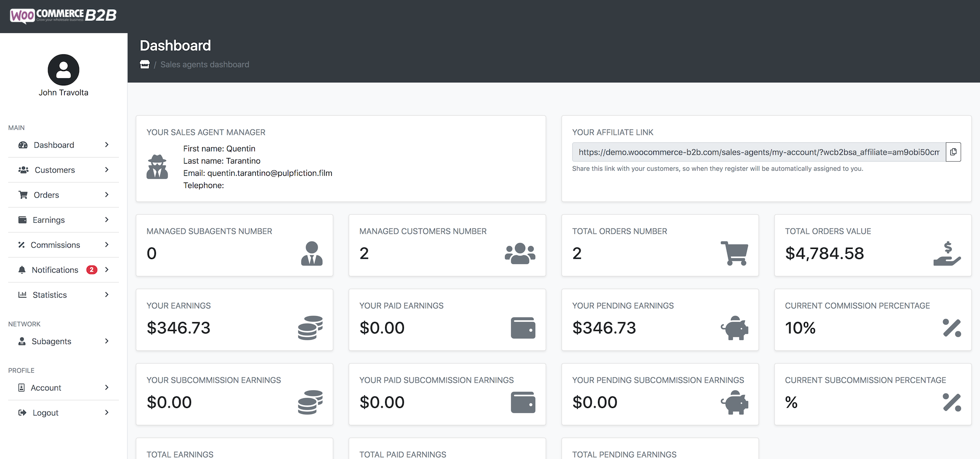Click the John Travolta user name
Viewport: 980px width, 459px height.
[x=63, y=92]
